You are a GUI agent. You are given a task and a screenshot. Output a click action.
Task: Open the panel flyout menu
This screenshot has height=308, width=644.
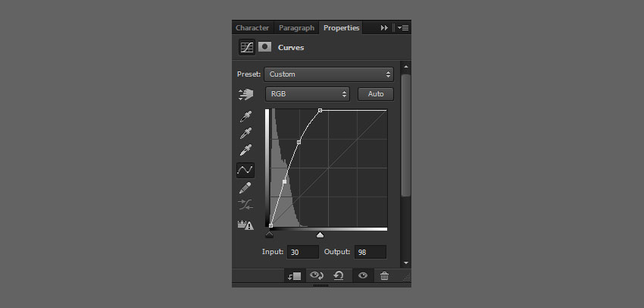(403, 28)
